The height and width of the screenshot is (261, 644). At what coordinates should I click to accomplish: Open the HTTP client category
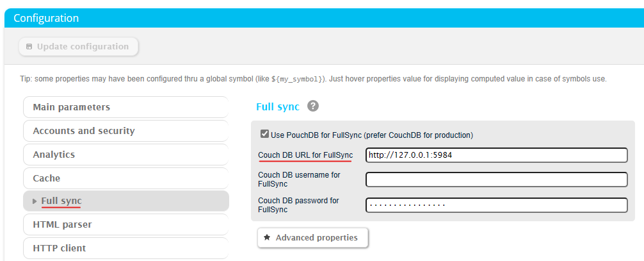click(125, 248)
